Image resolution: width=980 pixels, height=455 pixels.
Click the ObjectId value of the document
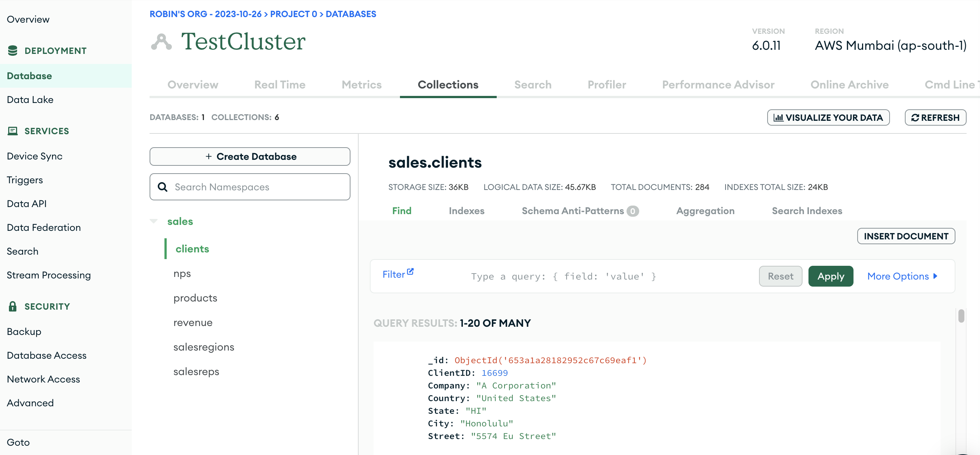550,360
